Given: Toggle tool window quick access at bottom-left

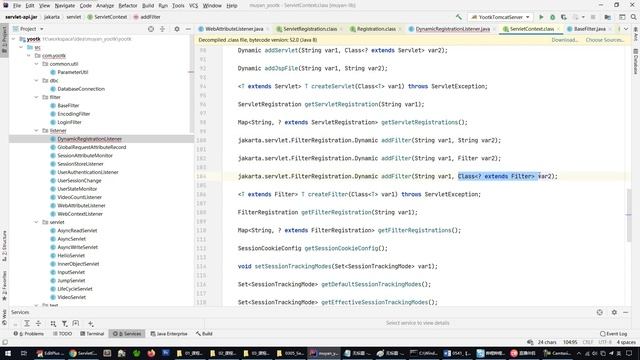Looking at the screenshot, I should click(5, 342).
